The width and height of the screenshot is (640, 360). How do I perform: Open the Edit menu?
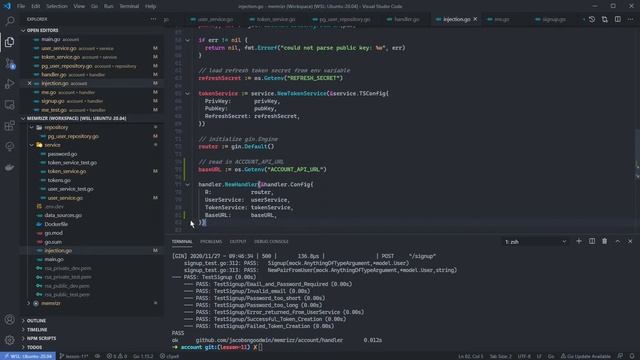coord(36,6)
